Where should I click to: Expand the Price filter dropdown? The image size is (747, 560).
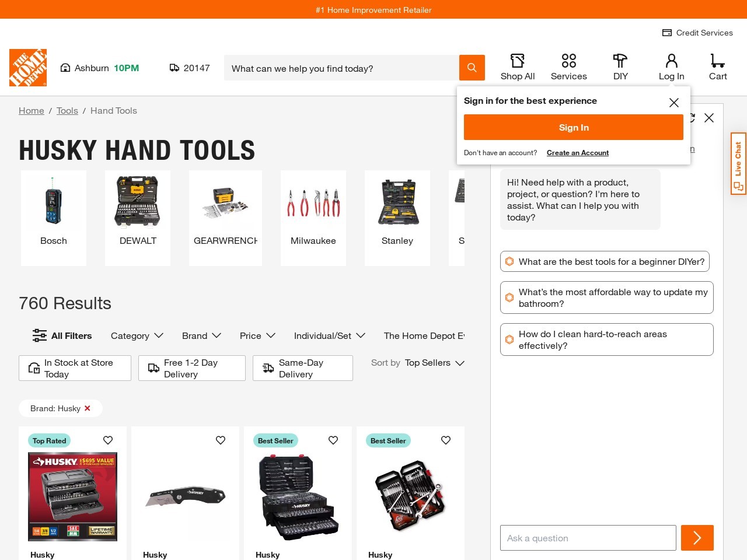pyautogui.click(x=257, y=335)
